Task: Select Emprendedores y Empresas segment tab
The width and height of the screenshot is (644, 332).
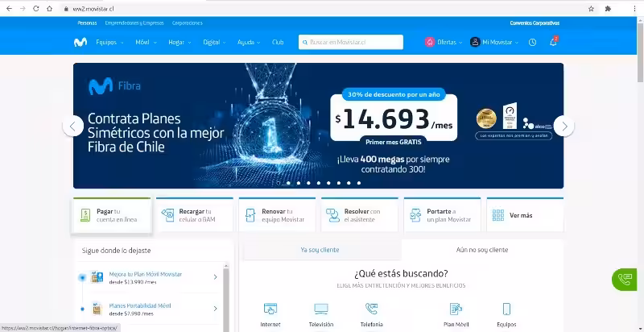Action: (134, 23)
